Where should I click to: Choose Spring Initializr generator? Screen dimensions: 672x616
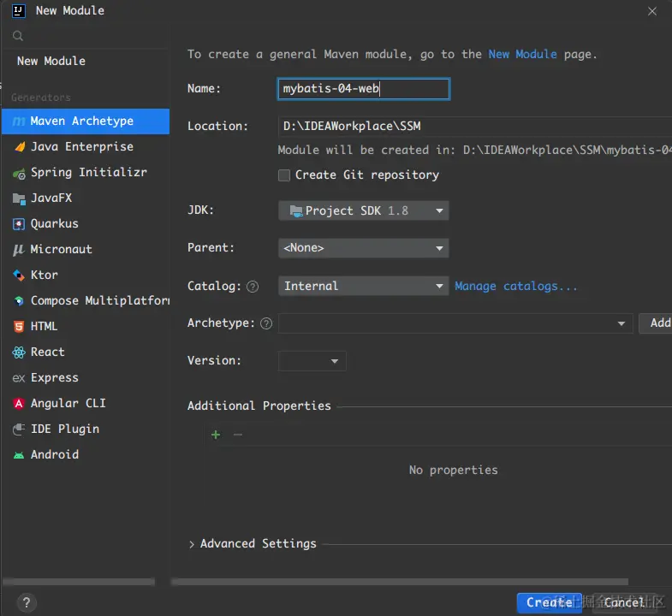(x=86, y=172)
